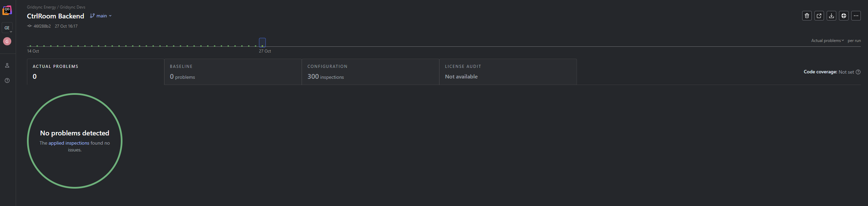Click the Qodana logo icon
The height and width of the screenshot is (206, 868).
(7, 10)
